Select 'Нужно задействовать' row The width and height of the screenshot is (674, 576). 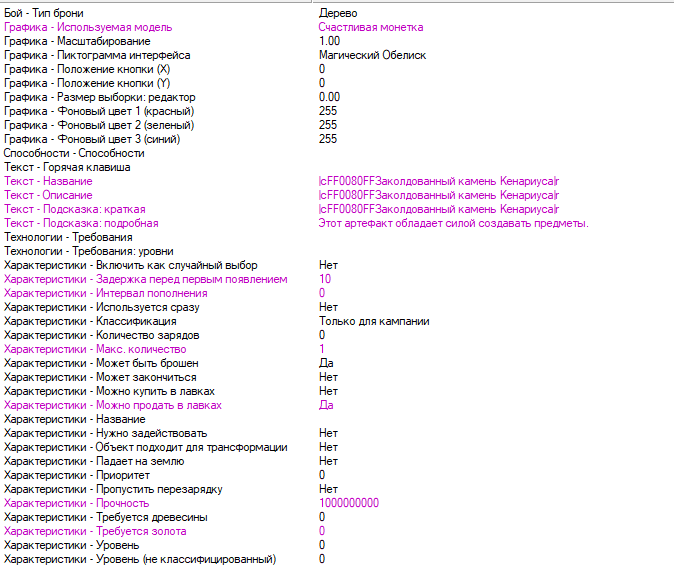coord(106,434)
